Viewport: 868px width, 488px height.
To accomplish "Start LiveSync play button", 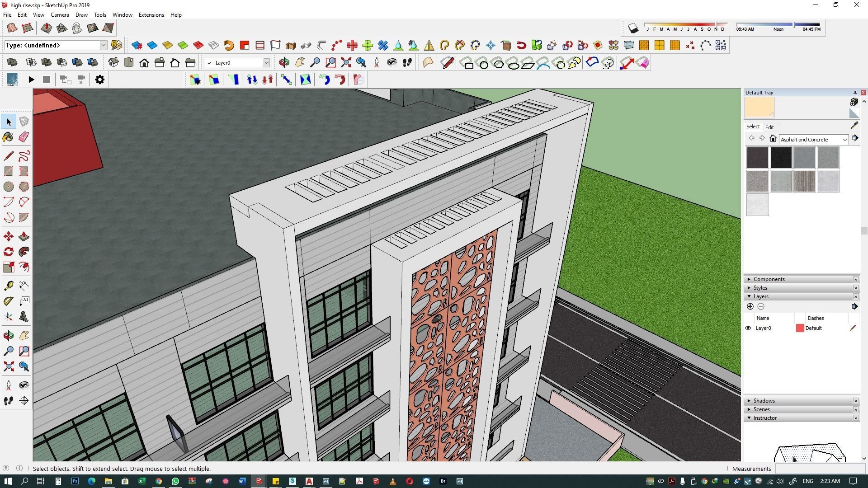I will (x=31, y=80).
